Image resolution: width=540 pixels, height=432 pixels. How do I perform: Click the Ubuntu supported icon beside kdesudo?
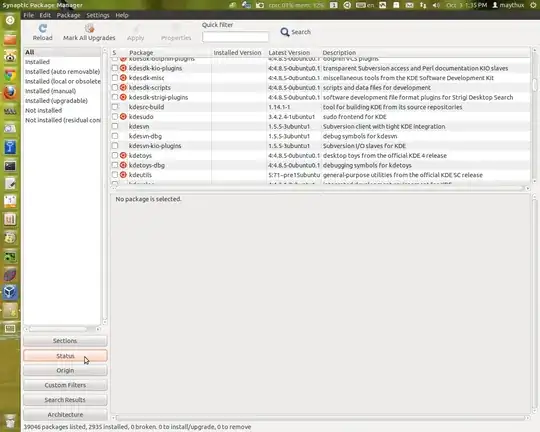coord(123,116)
